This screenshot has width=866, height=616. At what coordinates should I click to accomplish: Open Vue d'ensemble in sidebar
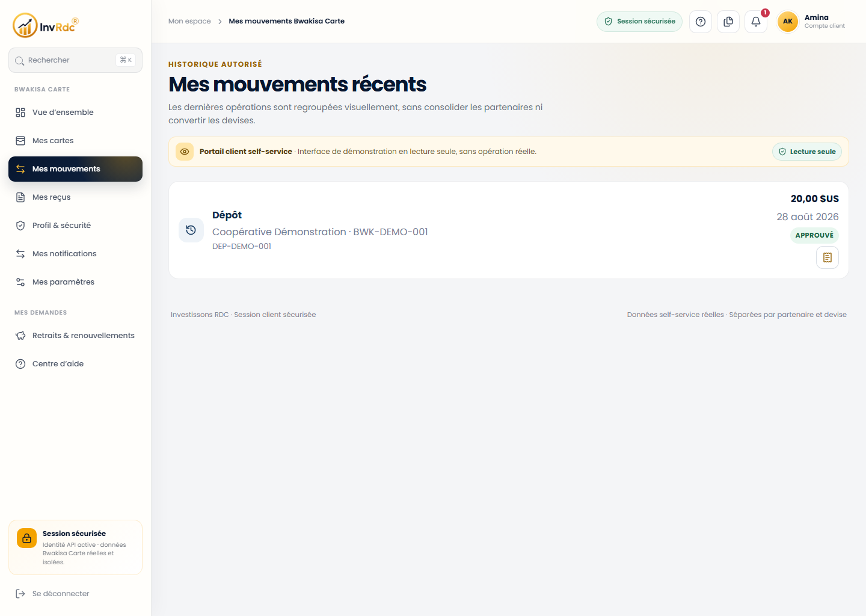[x=75, y=112]
